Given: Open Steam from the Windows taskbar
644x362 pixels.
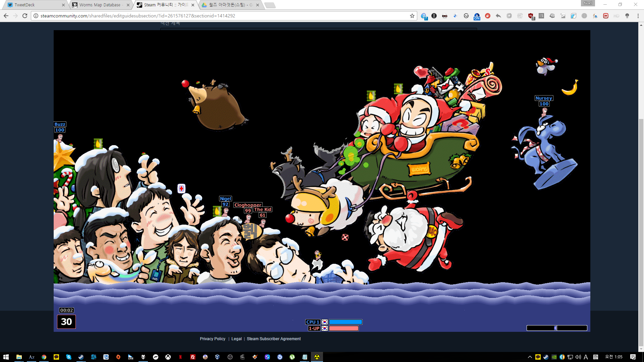Looking at the screenshot, I should [x=81, y=357].
